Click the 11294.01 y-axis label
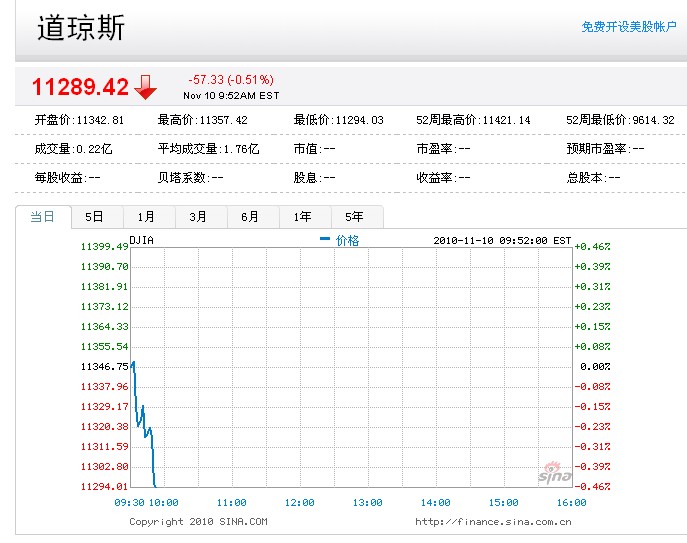The image size is (687, 543). [104, 486]
